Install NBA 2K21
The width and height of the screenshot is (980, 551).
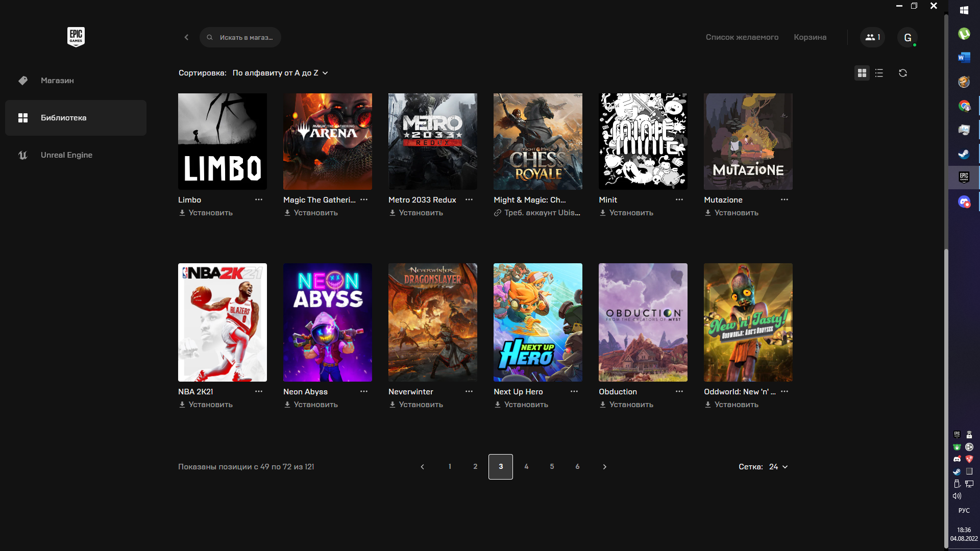click(x=206, y=405)
